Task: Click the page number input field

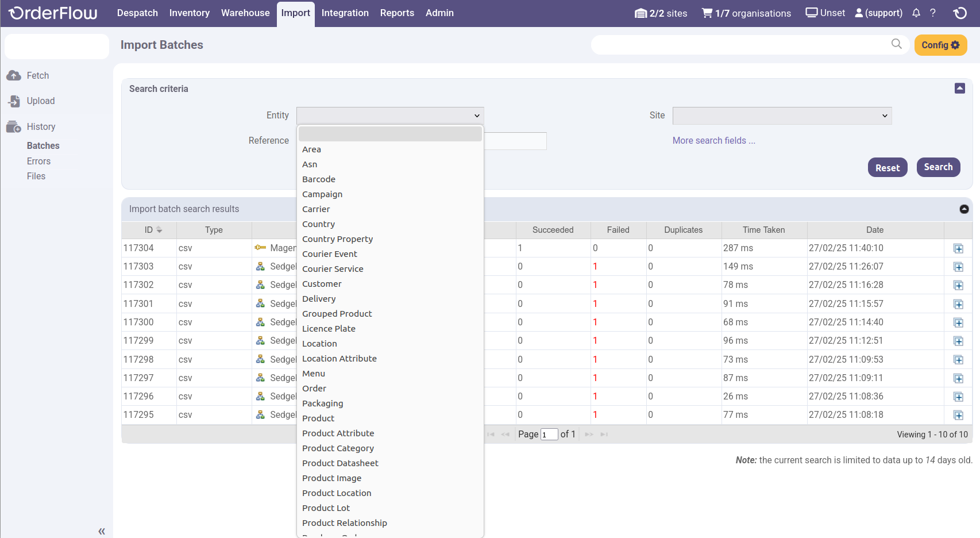Action: coord(549,435)
